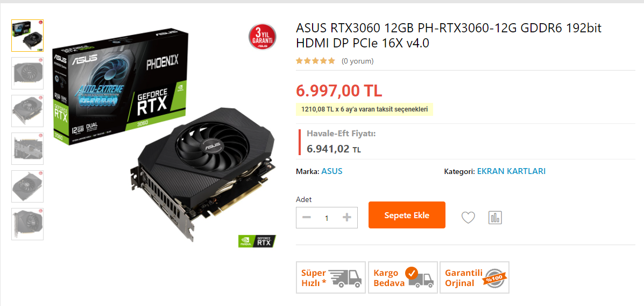The width and height of the screenshot is (644, 306).
Task: Click Sepete Ekle button
Action: (x=407, y=215)
